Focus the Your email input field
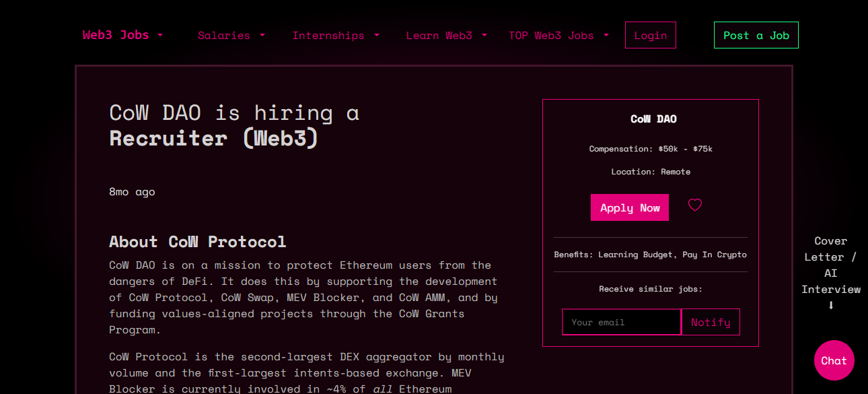868x394 pixels. (x=622, y=322)
